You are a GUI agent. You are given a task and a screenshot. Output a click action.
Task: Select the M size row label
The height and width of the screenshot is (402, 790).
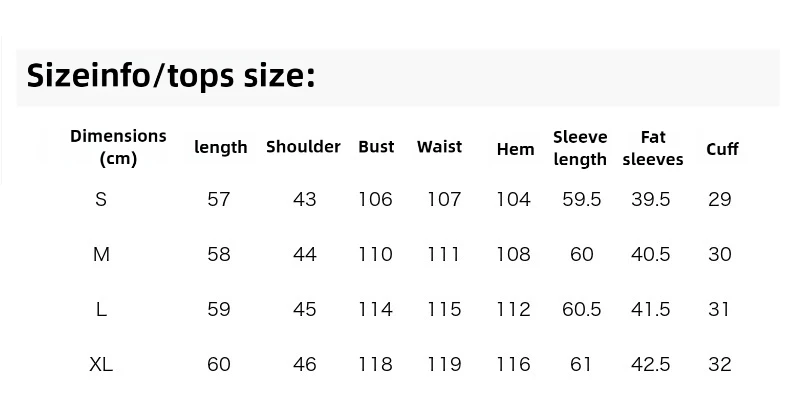pos(101,254)
